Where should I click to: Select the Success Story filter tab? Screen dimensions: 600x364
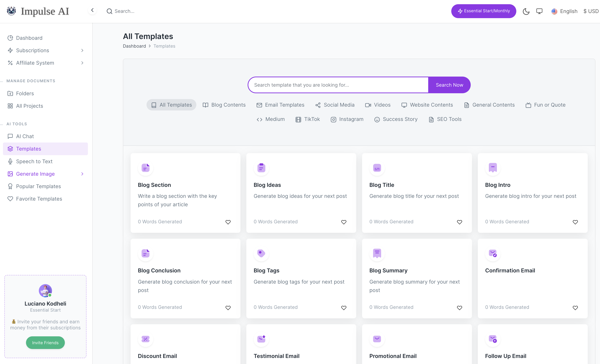396,119
